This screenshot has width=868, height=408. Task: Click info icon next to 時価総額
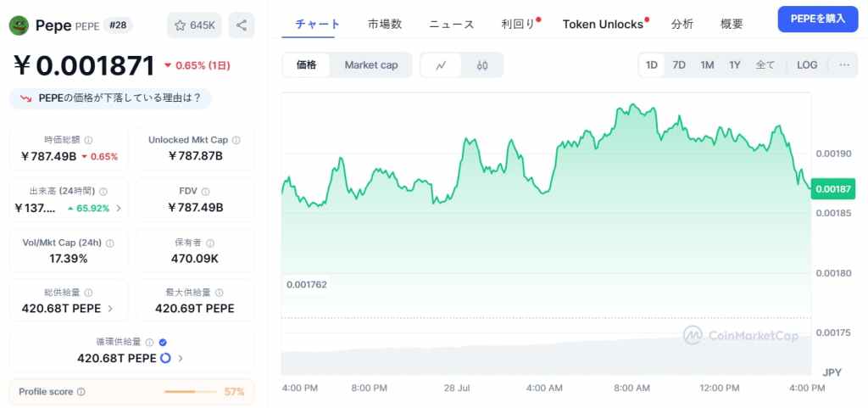pyautogui.click(x=88, y=140)
